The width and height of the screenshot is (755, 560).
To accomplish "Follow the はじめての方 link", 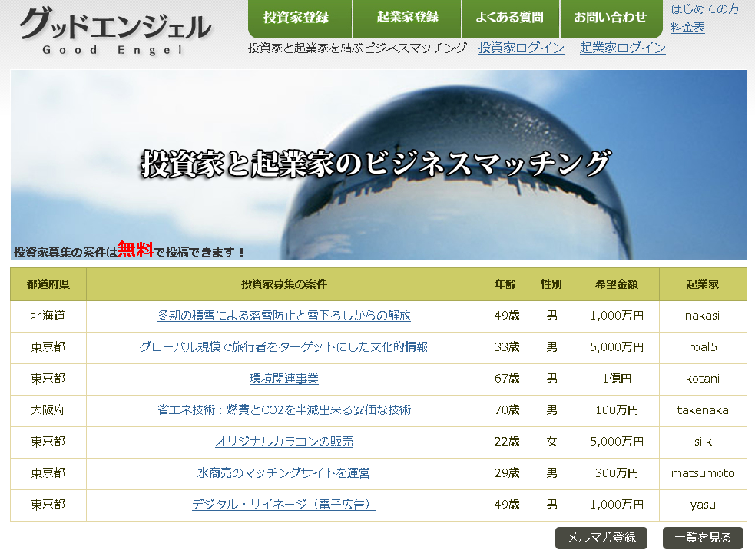I will click(x=704, y=8).
